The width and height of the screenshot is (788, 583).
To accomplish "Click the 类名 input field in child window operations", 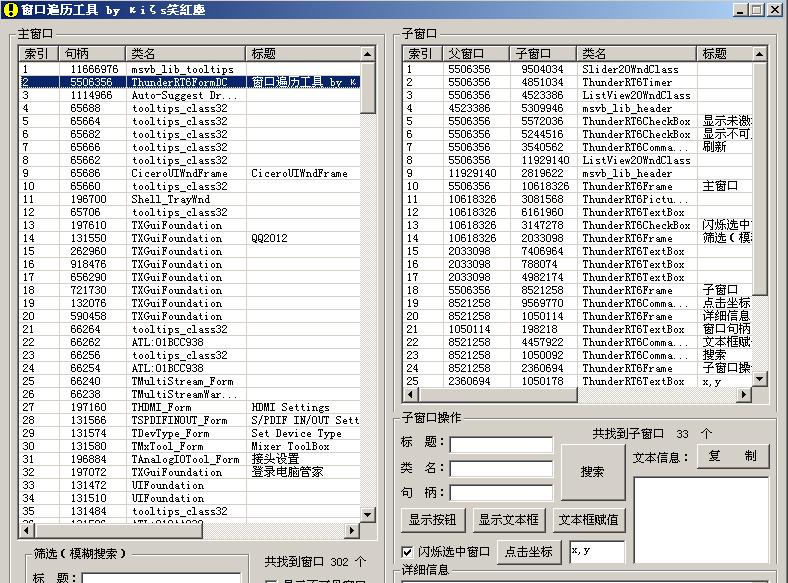I will (500, 468).
